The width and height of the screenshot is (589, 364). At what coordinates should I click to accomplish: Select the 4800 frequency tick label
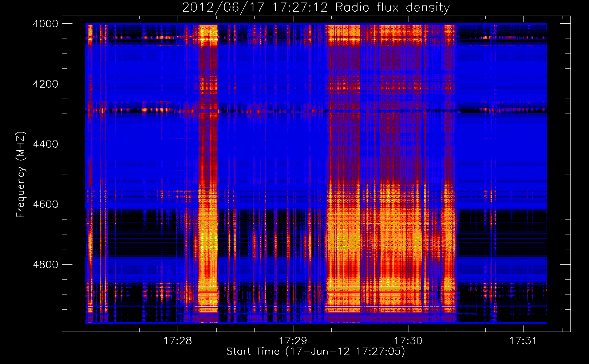[46, 265]
